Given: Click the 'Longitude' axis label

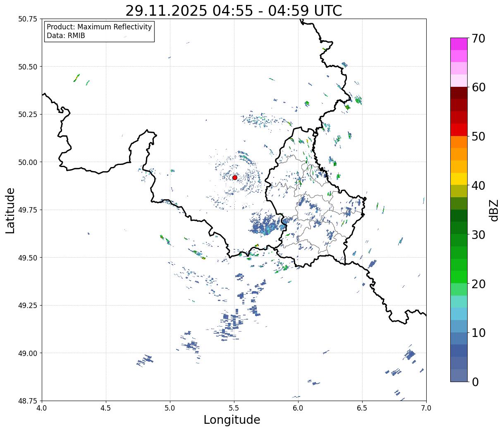Looking at the screenshot, I should tap(232, 420).
